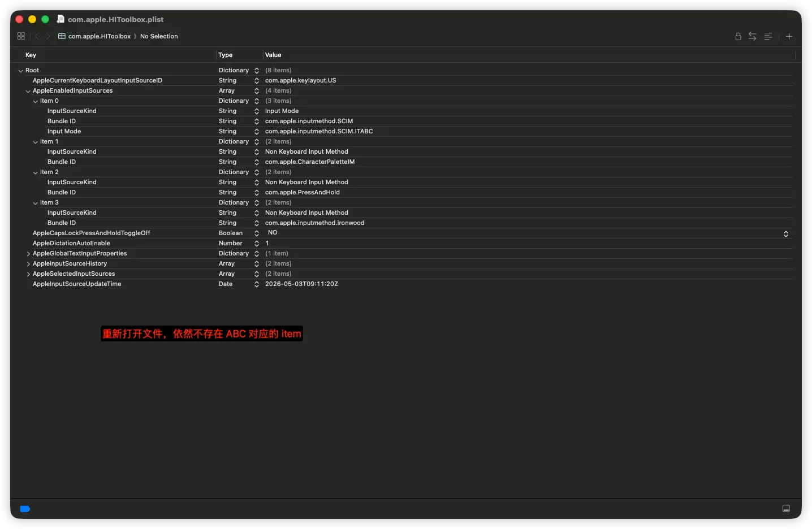Change type of AppleInputSourceUpdateTime row
Screen dimensions: 812x529
257,284
